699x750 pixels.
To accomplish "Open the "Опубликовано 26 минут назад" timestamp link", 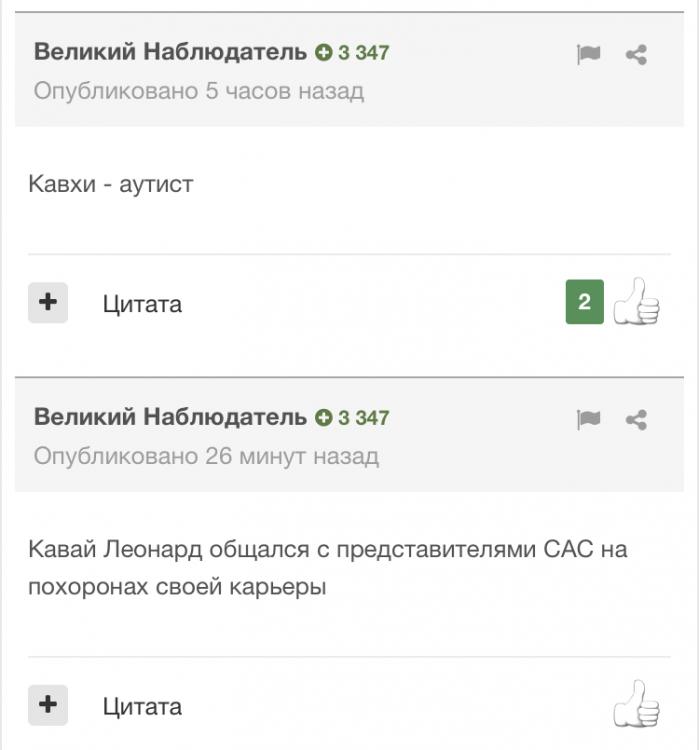I will click(206, 456).
